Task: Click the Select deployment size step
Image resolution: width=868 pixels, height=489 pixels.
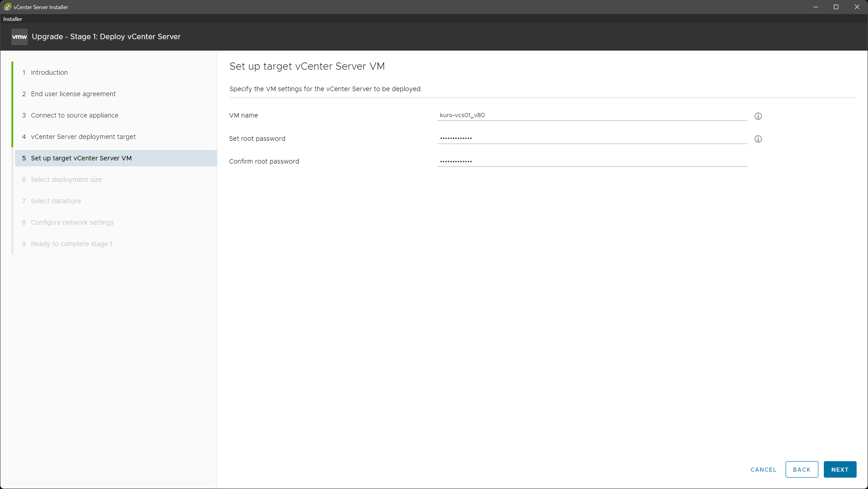Action: 66,180
